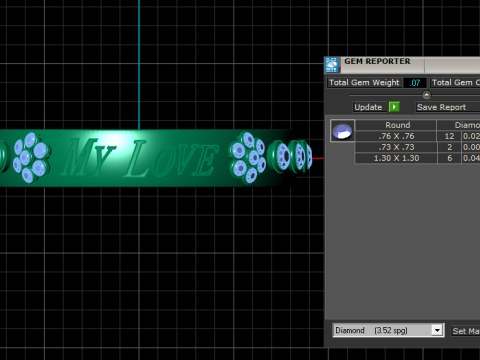Click the Save Report button

click(x=448, y=107)
